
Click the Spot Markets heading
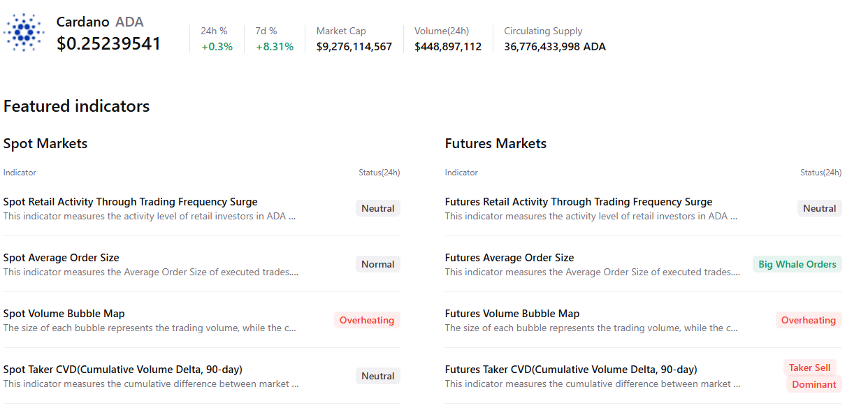coord(45,143)
